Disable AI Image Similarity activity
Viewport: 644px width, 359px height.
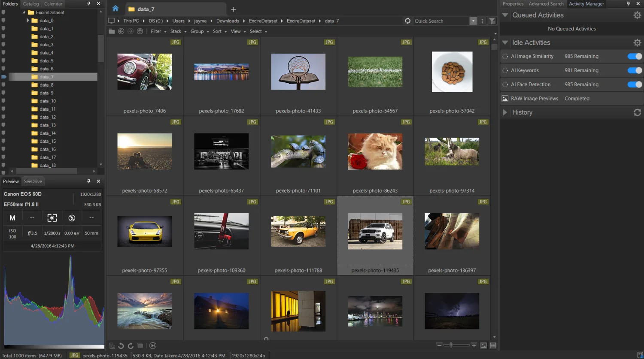tap(635, 56)
